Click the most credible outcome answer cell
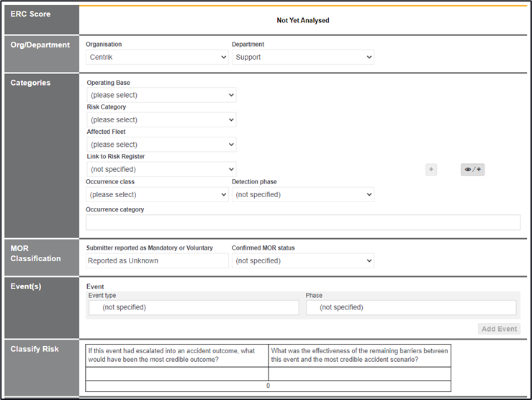 tap(176, 373)
